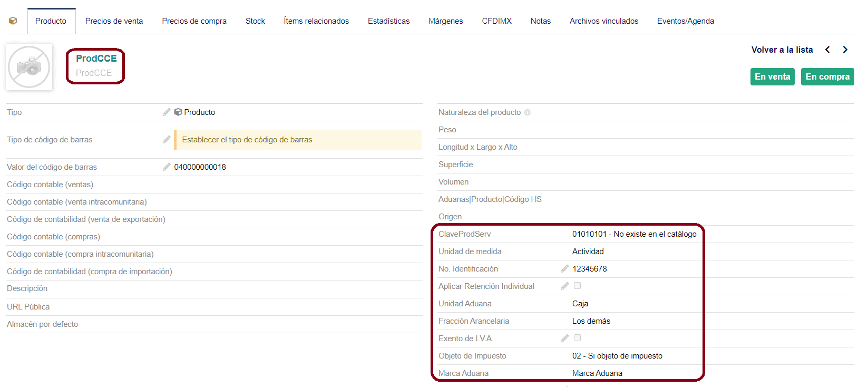The image size is (868, 387).
Task: Edit the Tipo de código de barras field
Action: pyautogui.click(x=167, y=140)
